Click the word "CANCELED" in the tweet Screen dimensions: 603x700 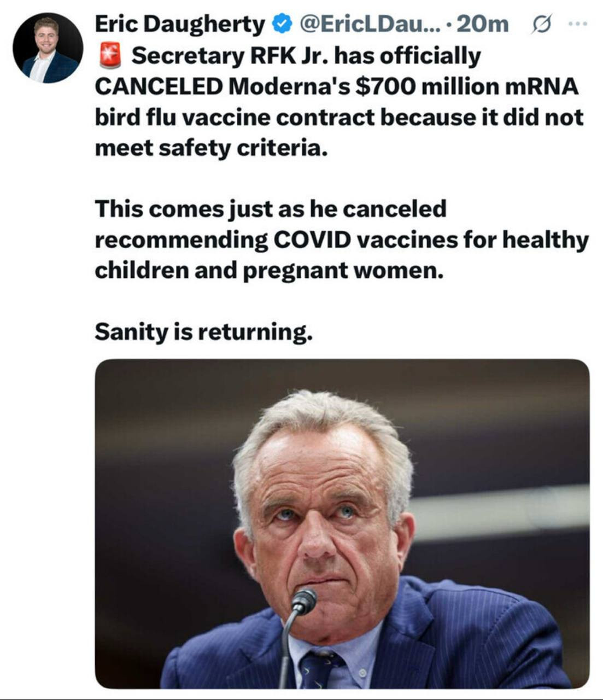pyautogui.click(x=159, y=86)
